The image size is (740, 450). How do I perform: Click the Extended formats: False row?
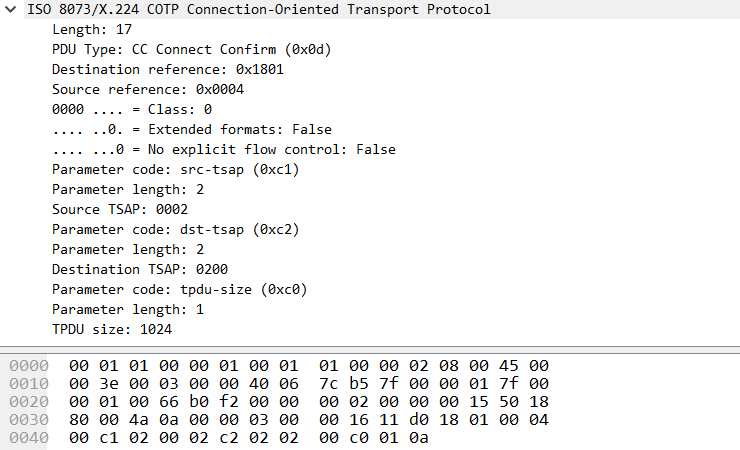(191, 130)
